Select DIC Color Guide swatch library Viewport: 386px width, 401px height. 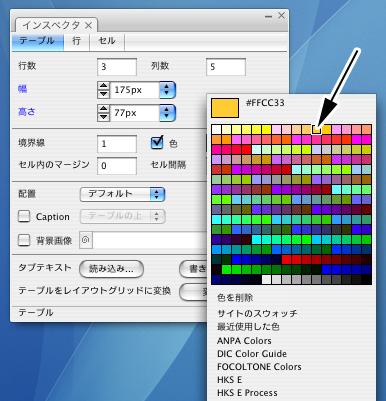pyautogui.click(x=252, y=354)
